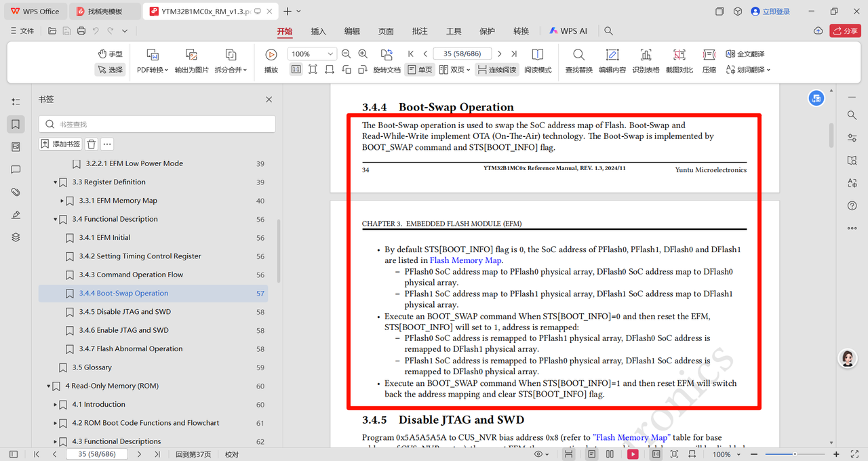Open the search icon next to WPS AI
The width and height of the screenshot is (868, 461).
click(608, 31)
